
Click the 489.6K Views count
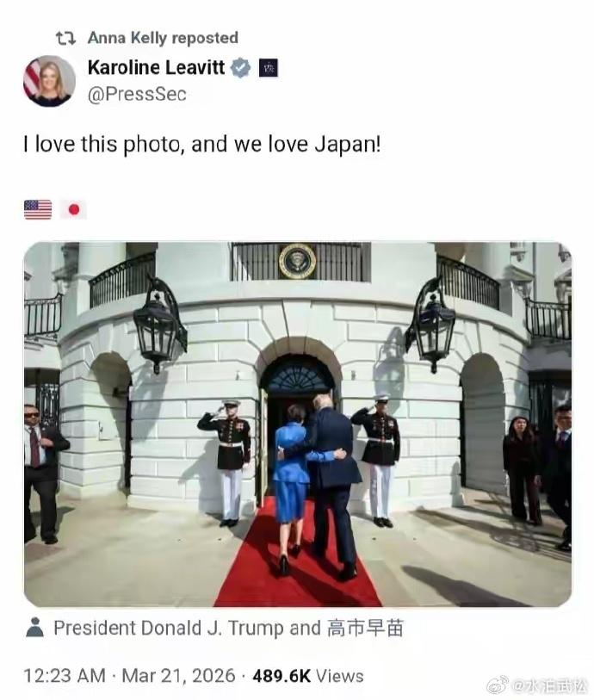308,676
